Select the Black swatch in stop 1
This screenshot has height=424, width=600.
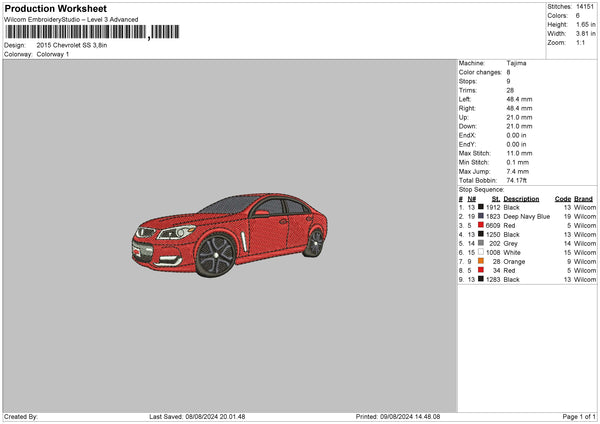click(x=481, y=207)
